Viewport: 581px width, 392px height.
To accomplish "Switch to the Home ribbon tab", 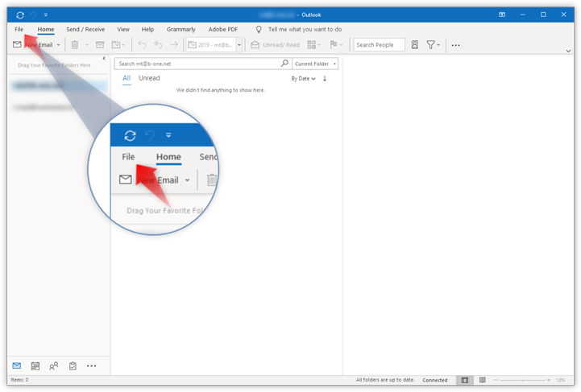I will [x=46, y=29].
